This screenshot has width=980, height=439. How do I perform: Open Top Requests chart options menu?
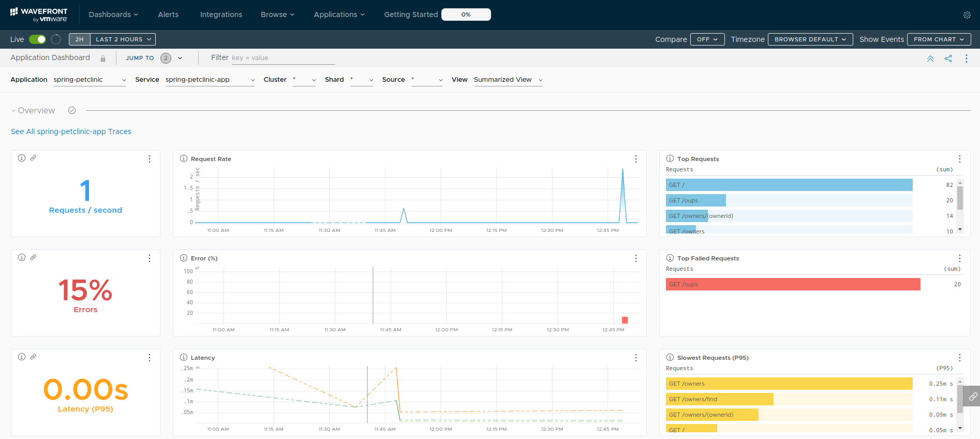click(959, 159)
